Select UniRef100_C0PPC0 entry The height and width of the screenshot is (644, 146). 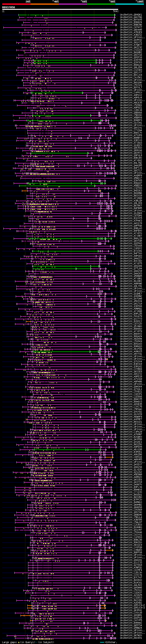click(131, 93)
